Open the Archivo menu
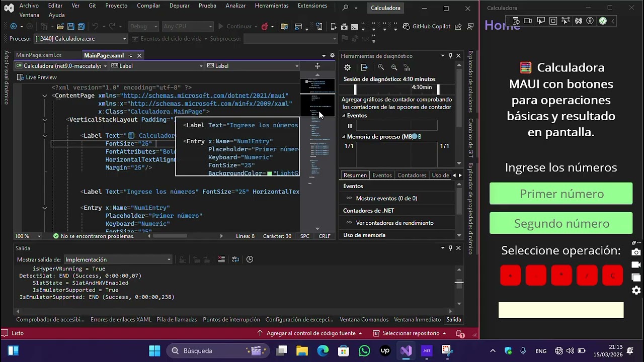Viewport: 644px width, 362px height. [29, 6]
